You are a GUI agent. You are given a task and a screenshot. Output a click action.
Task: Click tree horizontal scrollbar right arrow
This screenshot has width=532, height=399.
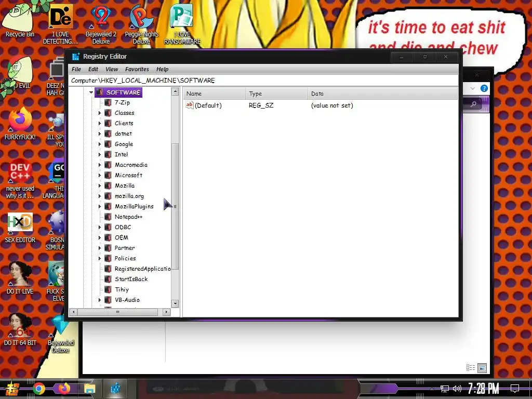pos(166,312)
